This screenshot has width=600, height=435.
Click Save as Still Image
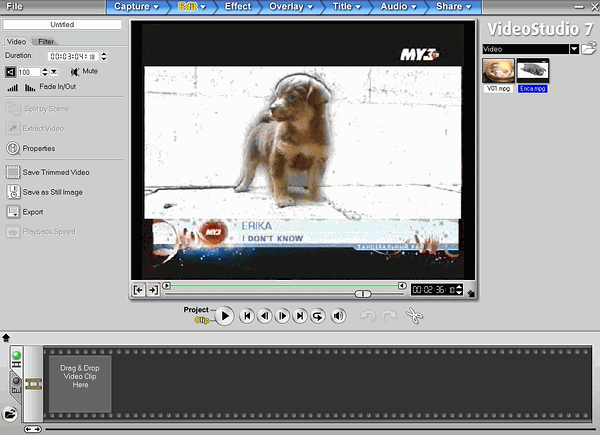[44, 192]
